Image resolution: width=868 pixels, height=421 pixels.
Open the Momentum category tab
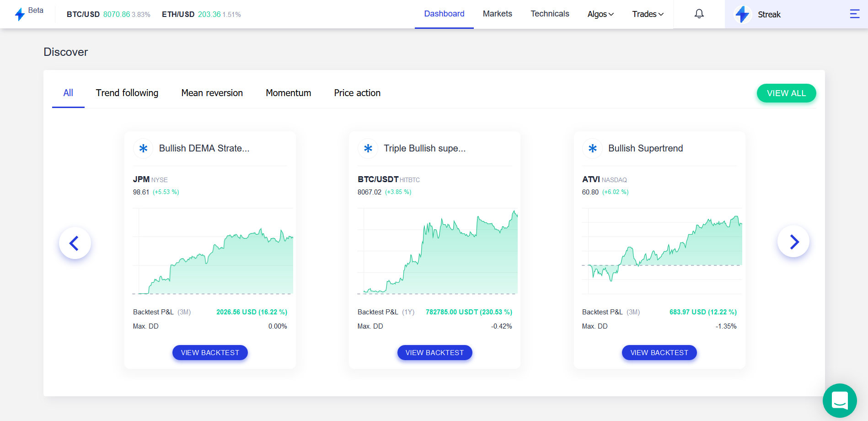[288, 93]
